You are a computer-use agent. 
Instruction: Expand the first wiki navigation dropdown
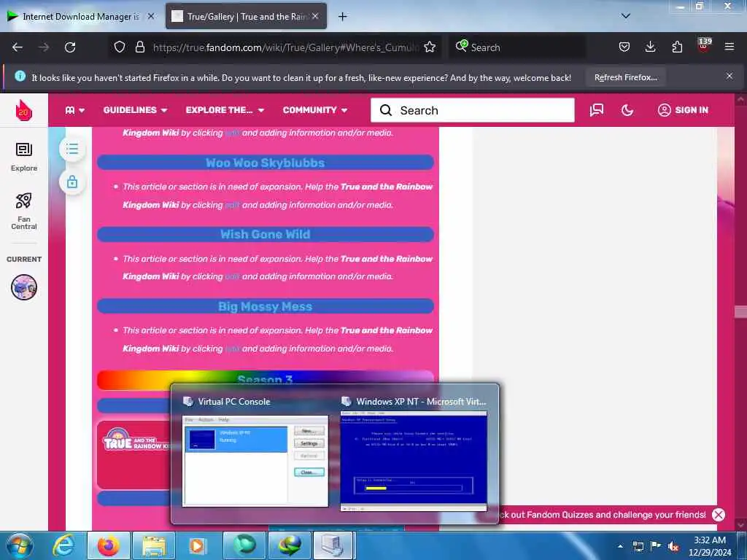[75, 110]
